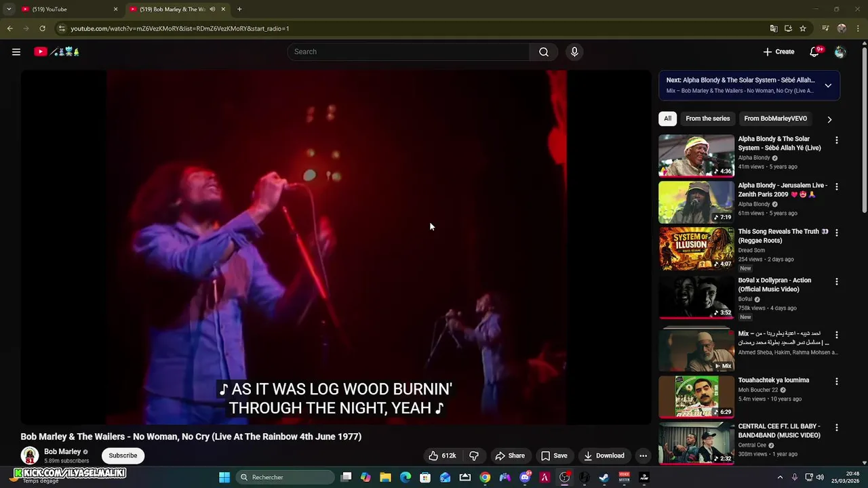Screen dimensions: 868x488
Task: Expand the Next up mix playlist panel
Action: coord(828,85)
